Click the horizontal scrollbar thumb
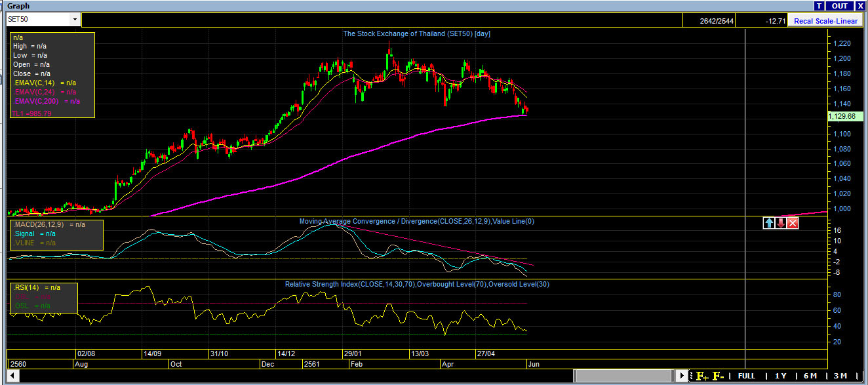Image resolution: width=868 pixels, height=385 pixels. [623, 376]
